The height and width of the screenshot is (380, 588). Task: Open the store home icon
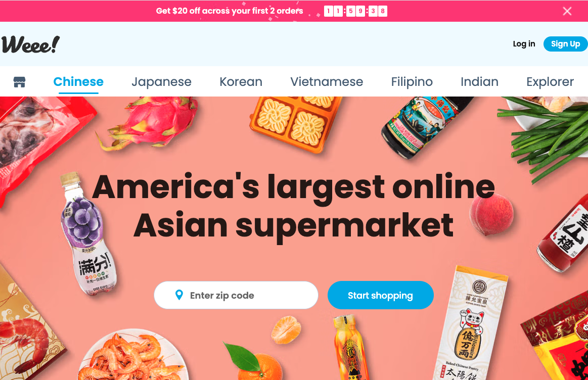20,82
